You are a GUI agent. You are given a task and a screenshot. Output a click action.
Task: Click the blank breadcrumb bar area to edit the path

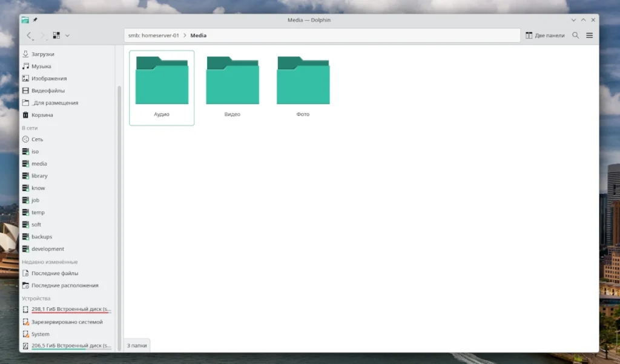362,36
